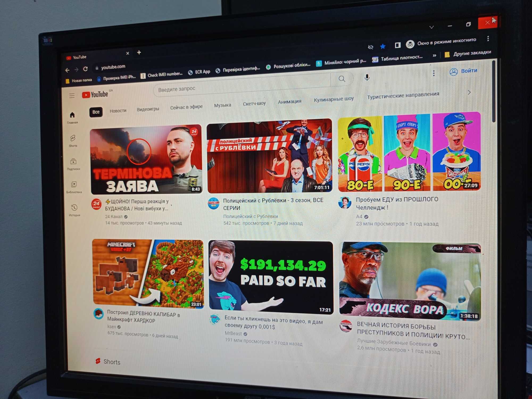Open the PAID SO FAR MrBeast thumbnail
The image size is (532, 399).
pos(271,277)
